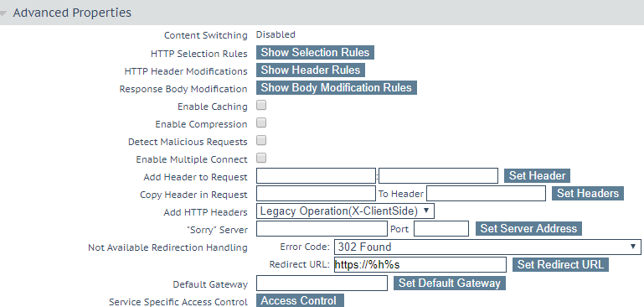Click the Set Headers button

[588, 194]
